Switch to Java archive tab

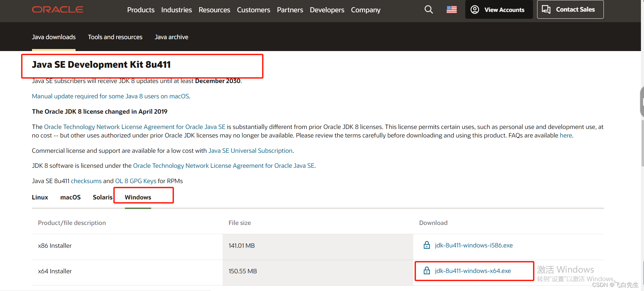pyautogui.click(x=172, y=37)
